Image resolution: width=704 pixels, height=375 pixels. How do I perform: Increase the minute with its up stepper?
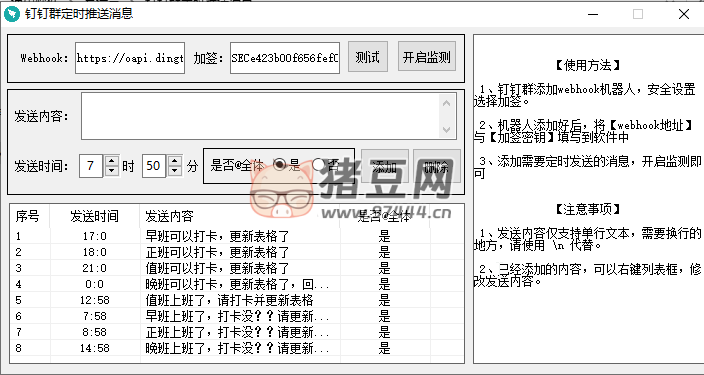[x=175, y=161]
